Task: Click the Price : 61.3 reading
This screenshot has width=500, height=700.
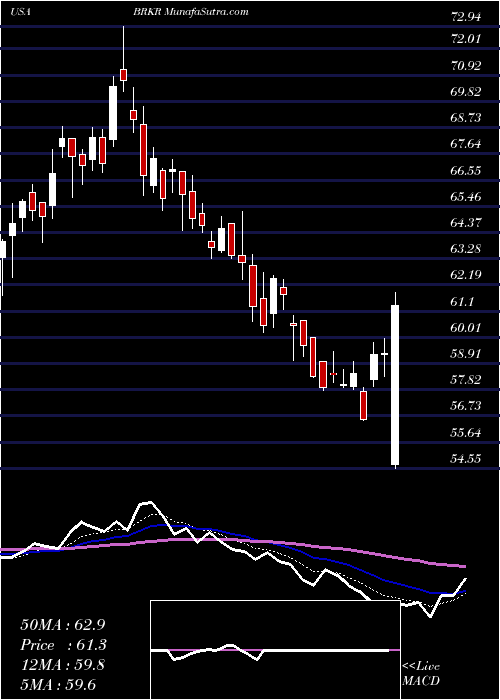Action: 63,645
